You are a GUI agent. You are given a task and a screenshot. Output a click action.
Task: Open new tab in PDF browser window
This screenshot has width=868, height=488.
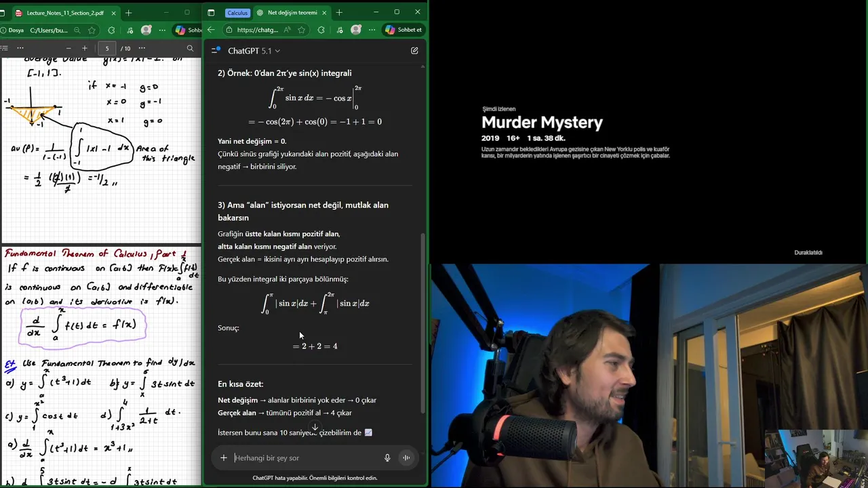pyautogui.click(x=129, y=13)
